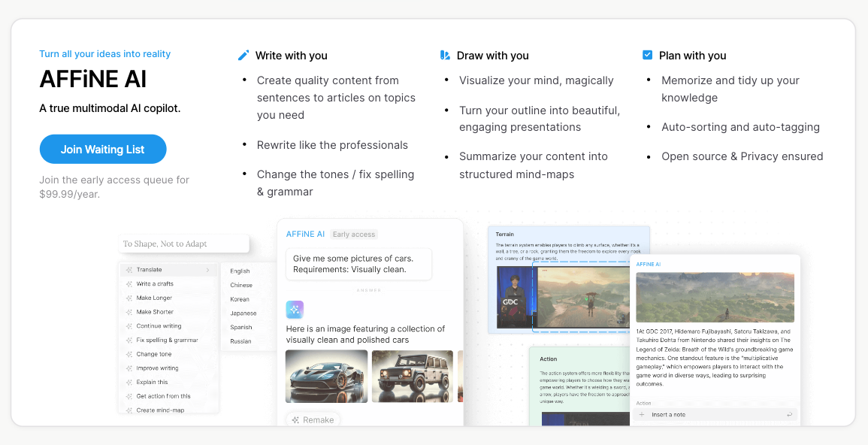Viewport: 868px width, 445px height.
Task: Click the blue checkmark icon beside Plan with you
Action: [x=647, y=55]
